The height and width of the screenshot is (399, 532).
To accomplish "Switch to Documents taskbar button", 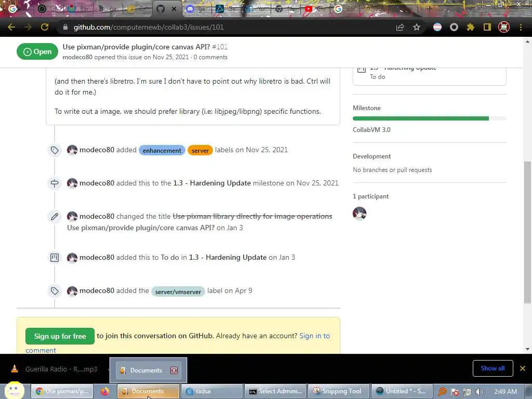I will pos(148,391).
